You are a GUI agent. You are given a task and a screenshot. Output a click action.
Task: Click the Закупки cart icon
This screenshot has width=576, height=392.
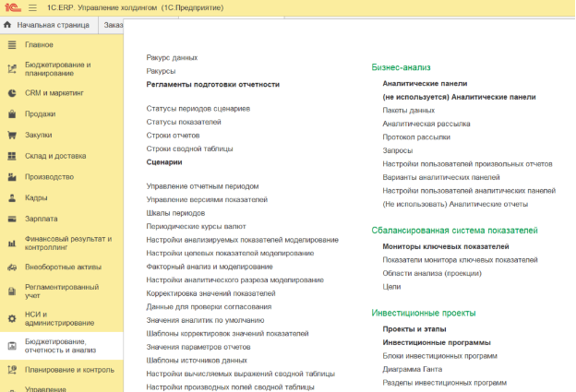[x=12, y=135]
